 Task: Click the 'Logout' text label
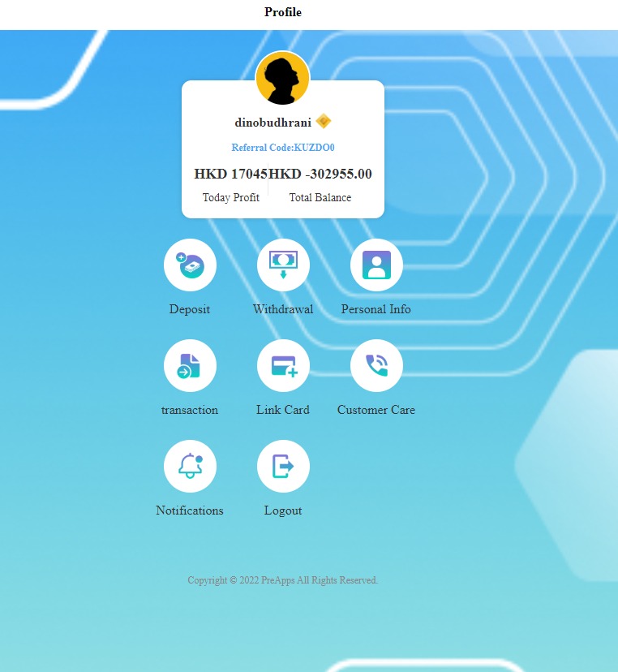(x=283, y=510)
